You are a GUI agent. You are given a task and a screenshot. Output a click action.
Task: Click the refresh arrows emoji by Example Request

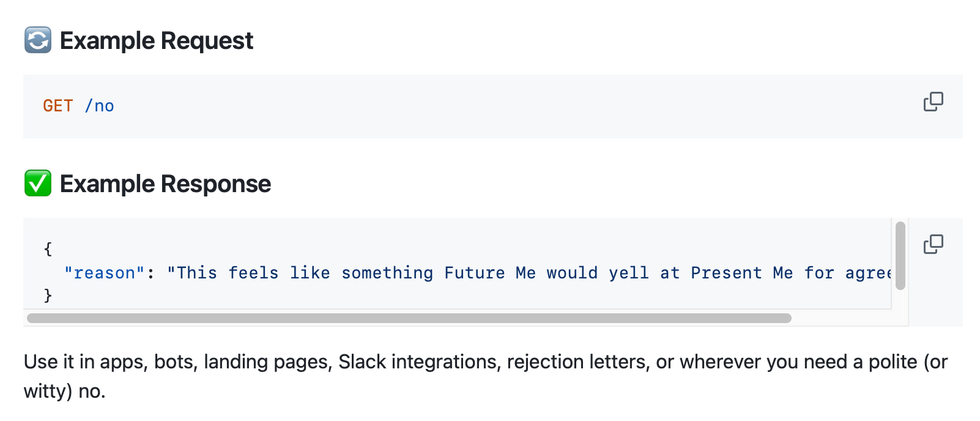38,40
